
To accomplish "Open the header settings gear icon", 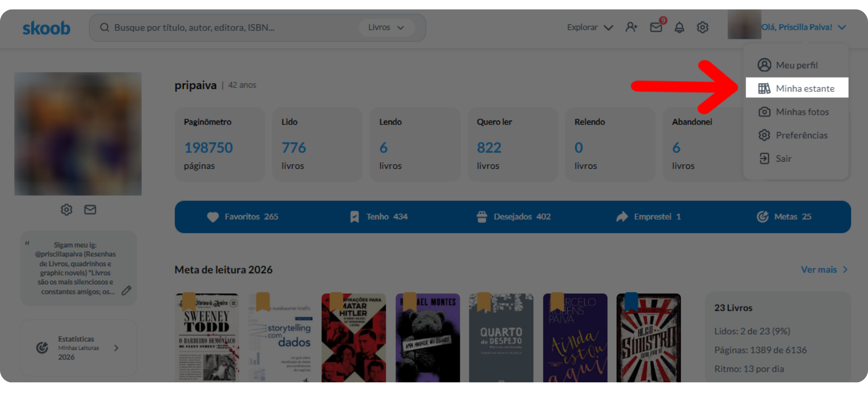I will coord(703,27).
